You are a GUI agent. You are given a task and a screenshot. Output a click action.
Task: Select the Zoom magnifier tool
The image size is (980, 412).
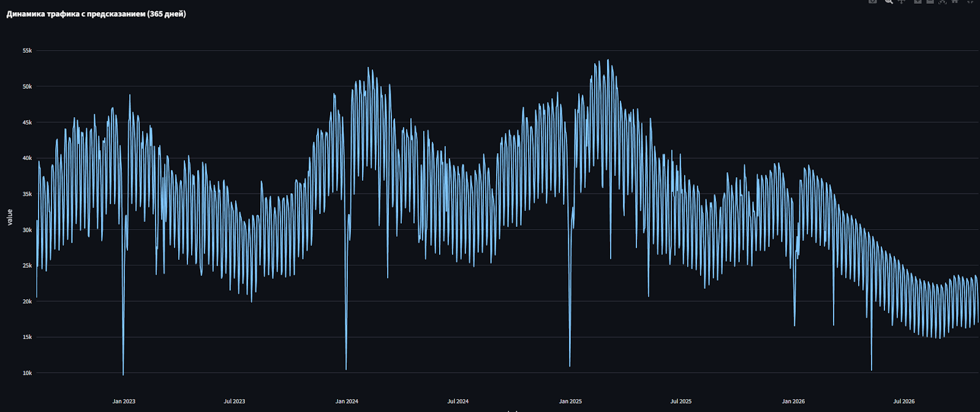tap(888, 1)
